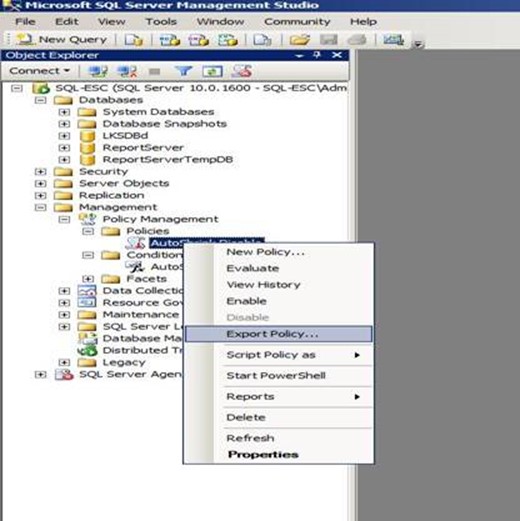The image size is (520, 521).
Task: Click the Connect Object Explorer icon
Action: pos(98,71)
